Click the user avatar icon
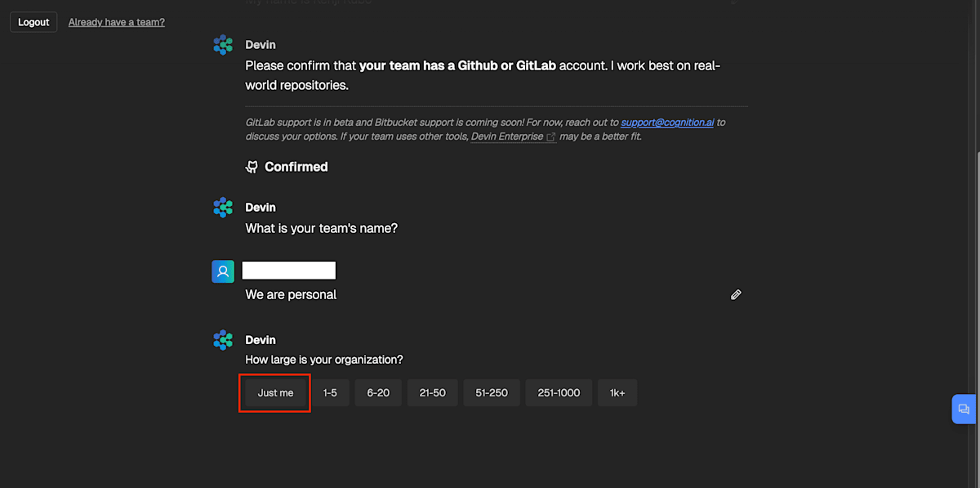 [x=223, y=272]
